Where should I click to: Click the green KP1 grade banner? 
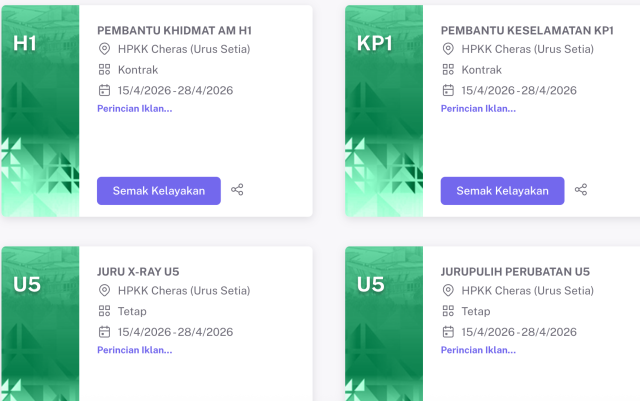coord(384,110)
